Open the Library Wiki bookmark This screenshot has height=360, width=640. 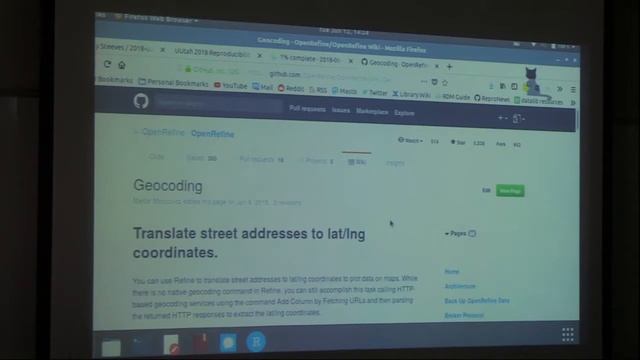pos(411,95)
